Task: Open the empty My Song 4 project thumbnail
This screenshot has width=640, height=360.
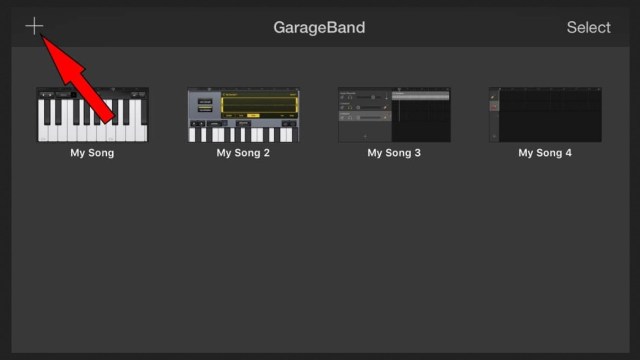Action: [545, 115]
